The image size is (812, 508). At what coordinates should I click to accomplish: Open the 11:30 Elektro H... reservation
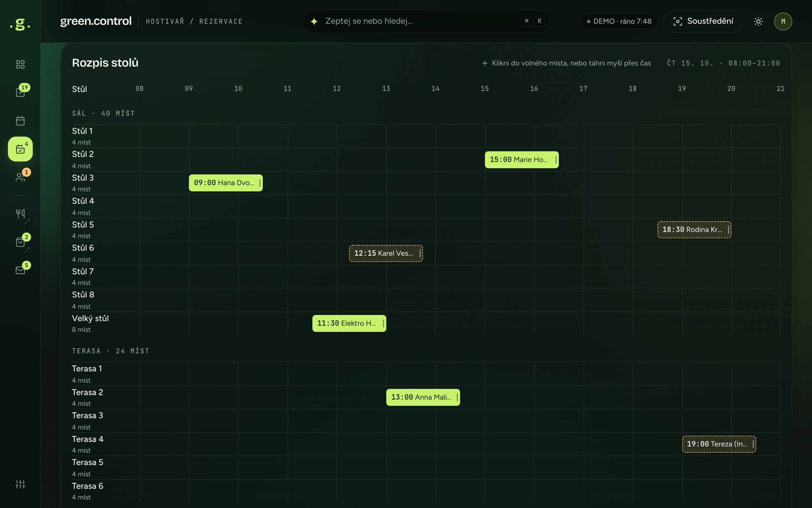click(349, 323)
